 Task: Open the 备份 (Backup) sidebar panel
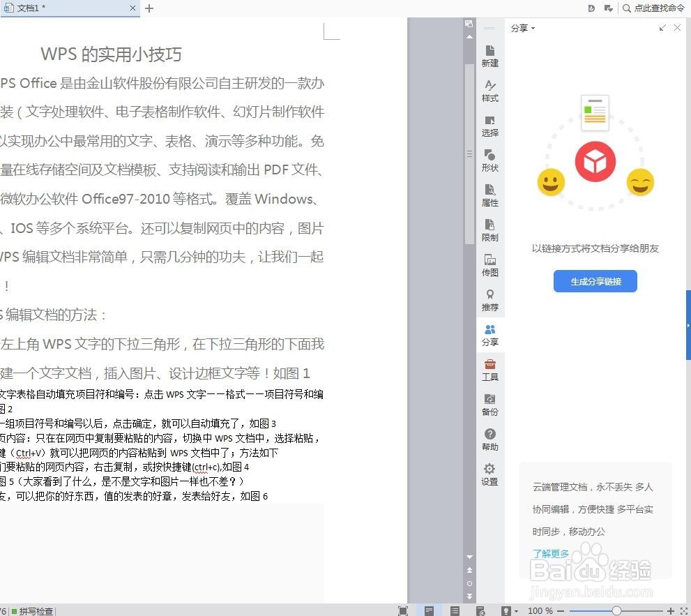tap(489, 405)
